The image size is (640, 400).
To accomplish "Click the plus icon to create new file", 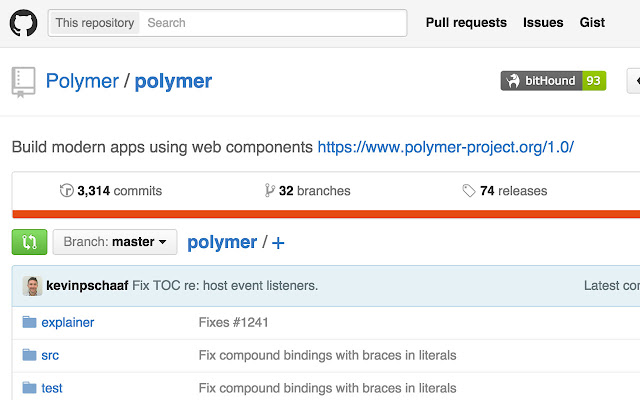I will point(278,243).
